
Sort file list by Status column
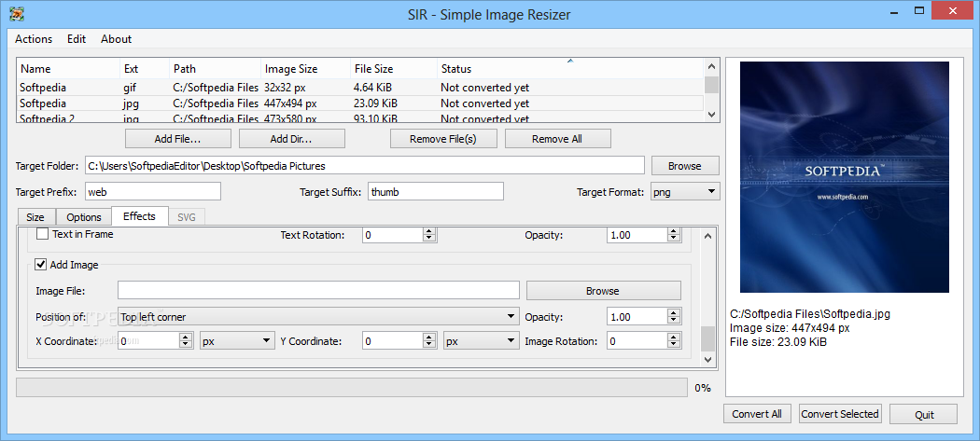click(x=570, y=69)
